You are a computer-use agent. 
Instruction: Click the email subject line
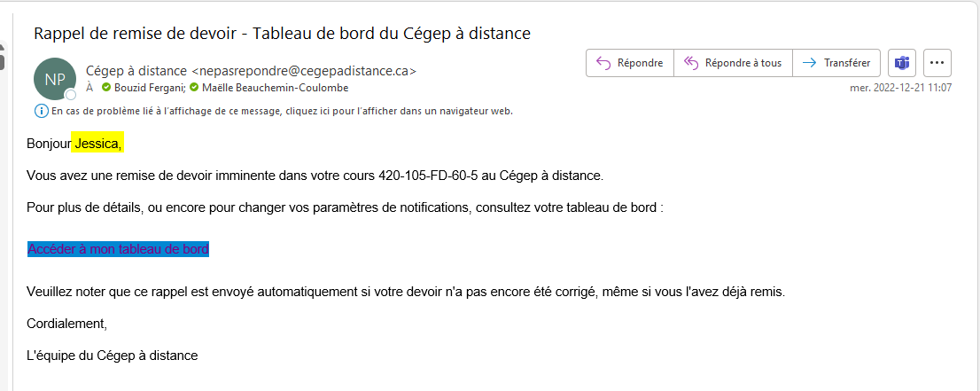point(282,34)
